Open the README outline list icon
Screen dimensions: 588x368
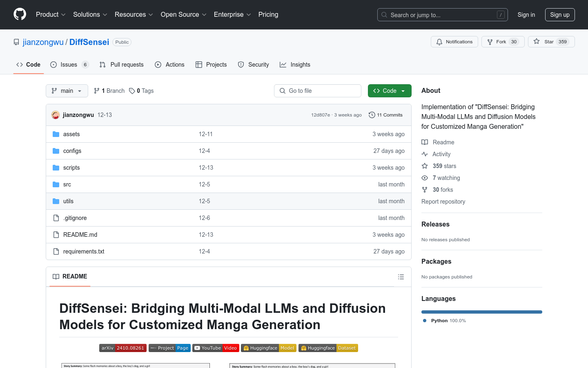pyautogui.click(x=401, y=277)
